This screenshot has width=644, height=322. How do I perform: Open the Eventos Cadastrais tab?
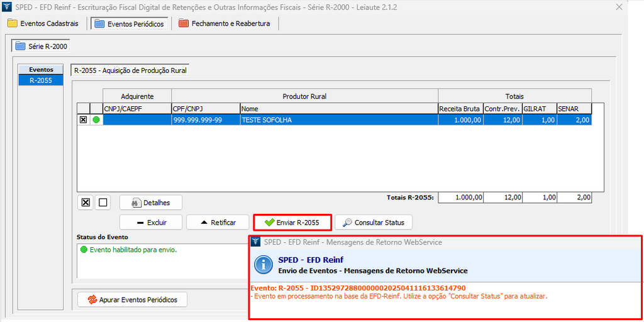(x=43, y=24)
